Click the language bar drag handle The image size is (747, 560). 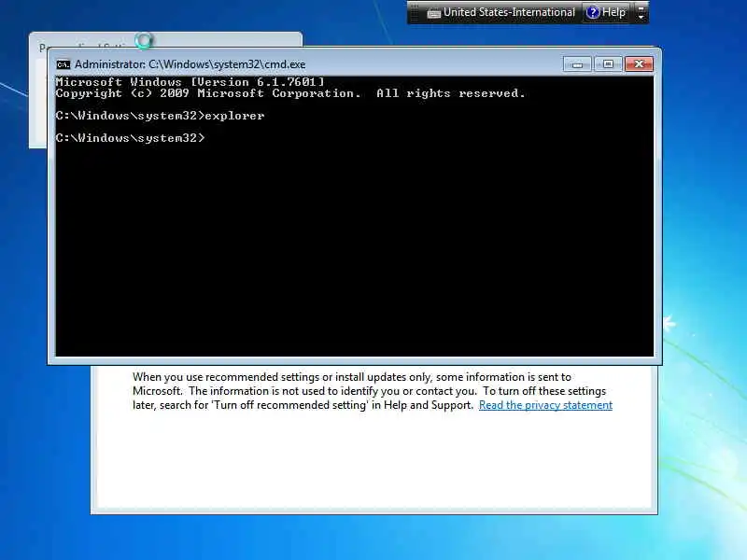click(415, 12)
